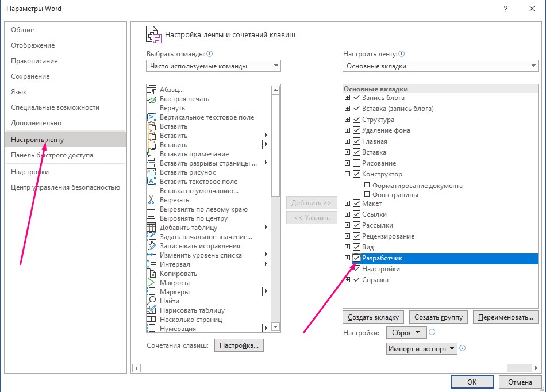Click the Macros icon in commands list
The width and height of the screenshot is (546, 392).
click(x=152, y=283)
